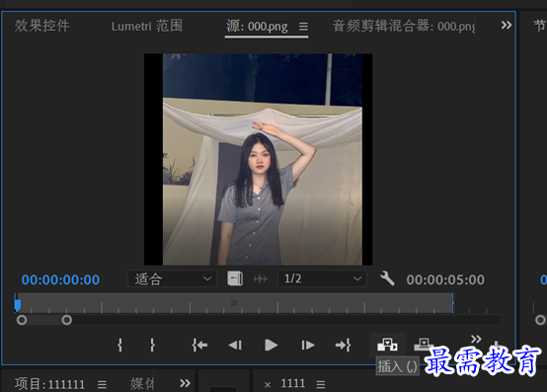Mark In point with the { button
Viewport: 547px width, 392px height.
pos(120,345)
